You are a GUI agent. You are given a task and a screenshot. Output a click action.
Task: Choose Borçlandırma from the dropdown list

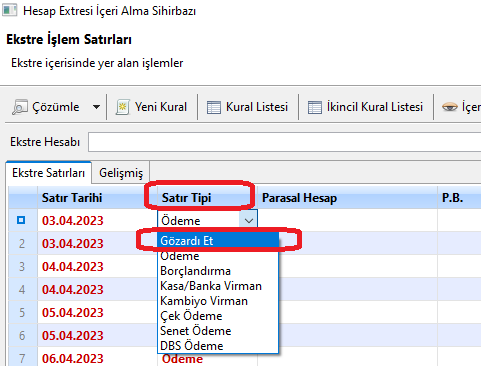(218, 271)
